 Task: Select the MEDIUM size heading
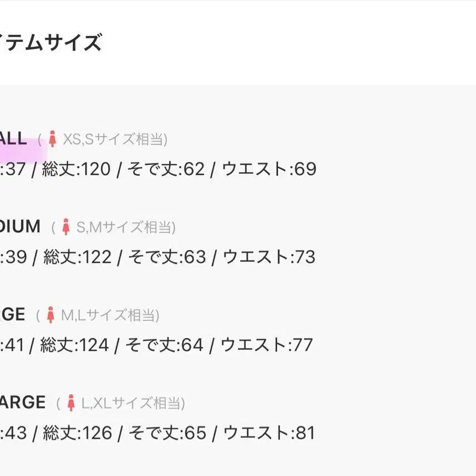click(x=20, y=226)
